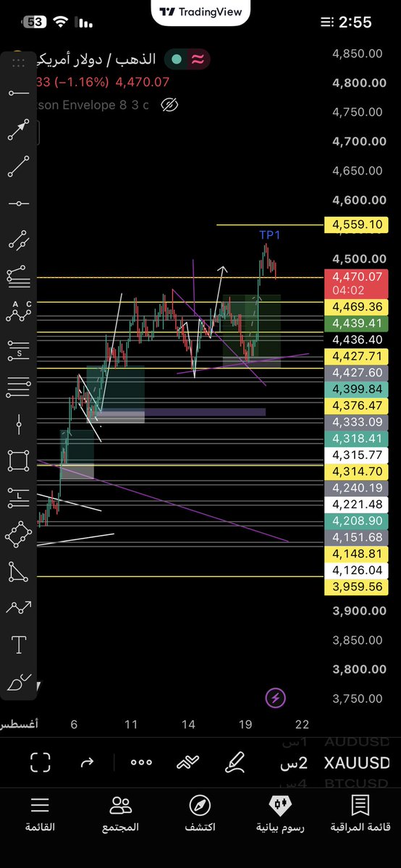Open fullscreen chart mode
This screenshot has width=401, height=868.
(40, 762)
